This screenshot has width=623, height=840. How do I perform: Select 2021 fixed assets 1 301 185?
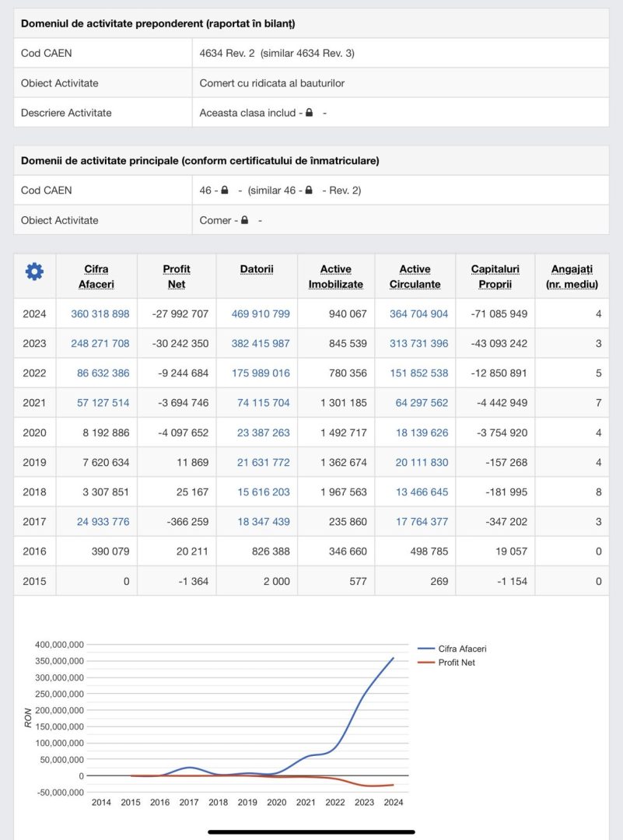pyautogui.click(x=344, y=403)
